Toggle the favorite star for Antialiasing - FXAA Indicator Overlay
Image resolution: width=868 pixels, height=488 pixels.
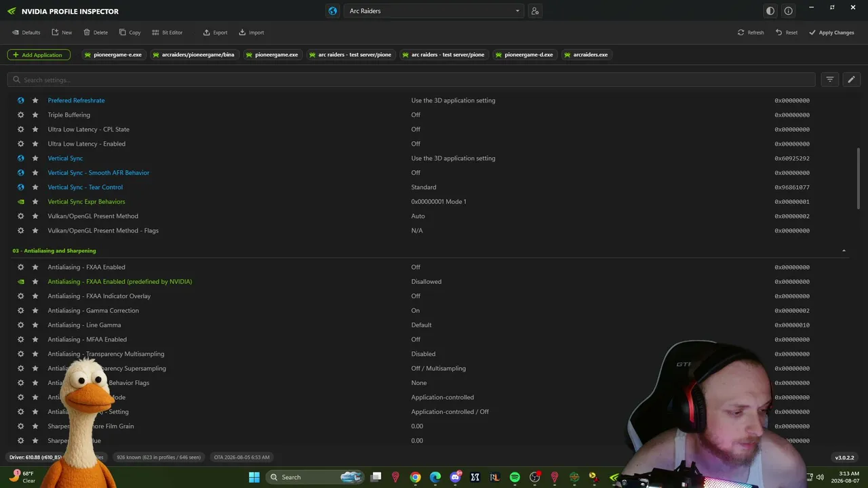click(x=35, y=296)
